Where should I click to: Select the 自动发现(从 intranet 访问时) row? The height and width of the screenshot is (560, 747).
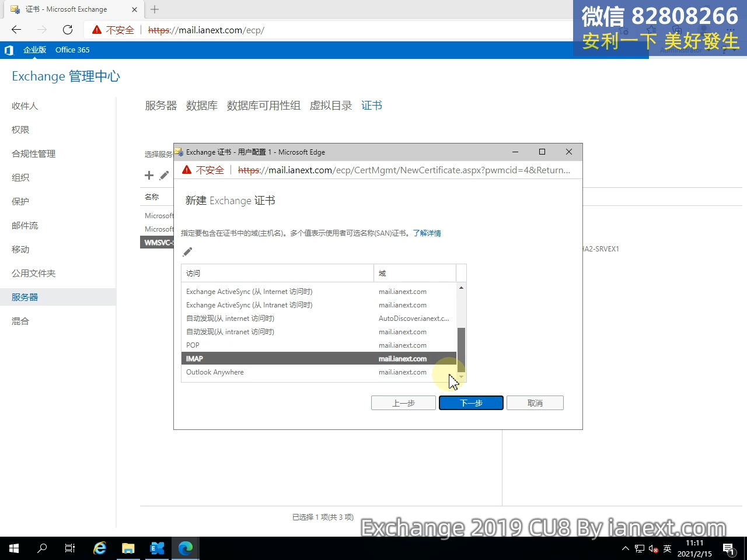pos(319,332)
